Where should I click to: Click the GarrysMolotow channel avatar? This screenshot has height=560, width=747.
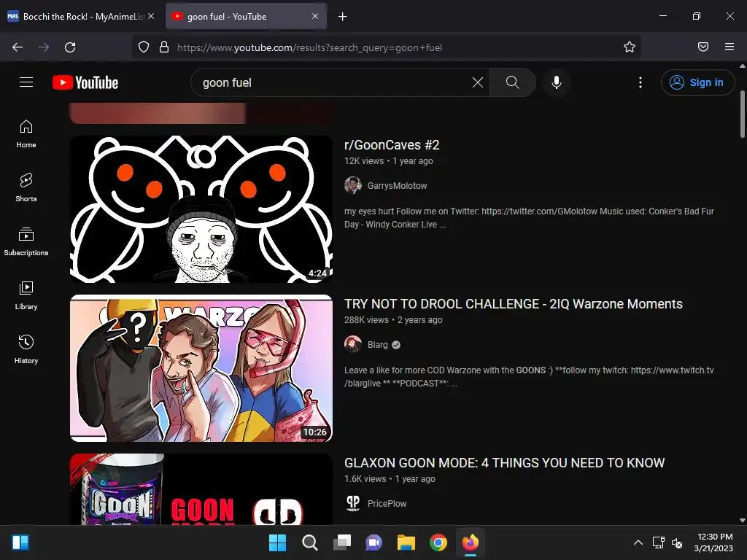click(353, 185)
